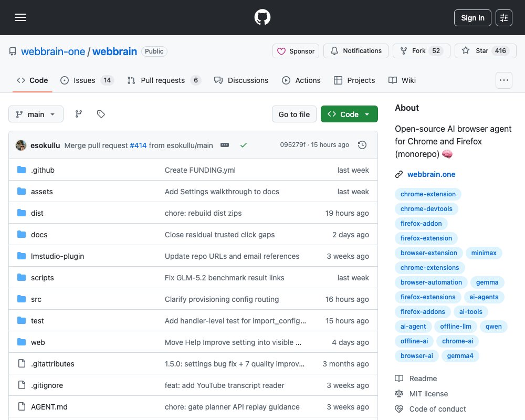This screenshot has width=525, height=420.
Task: Open the docs folder name
Action: [39, 235]
